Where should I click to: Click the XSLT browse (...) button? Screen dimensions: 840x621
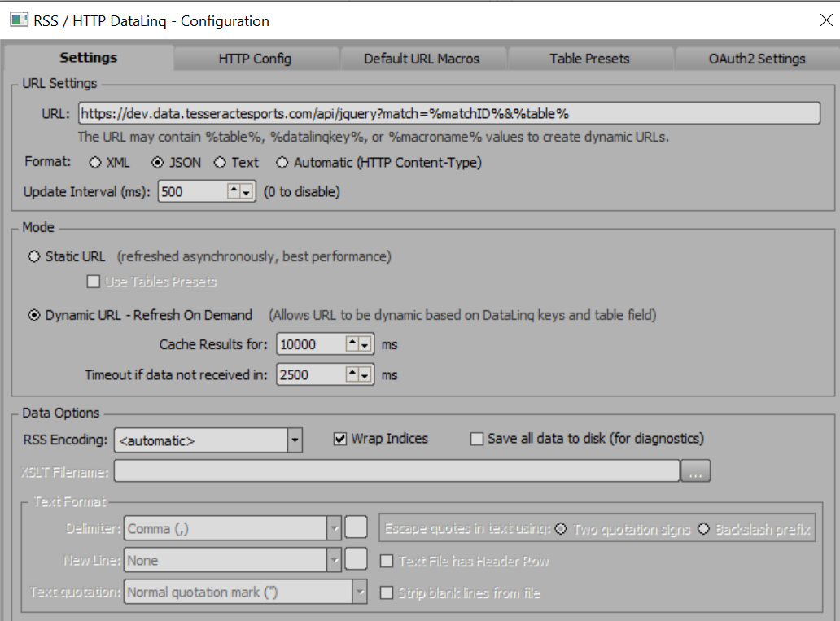tap(695, 471)
